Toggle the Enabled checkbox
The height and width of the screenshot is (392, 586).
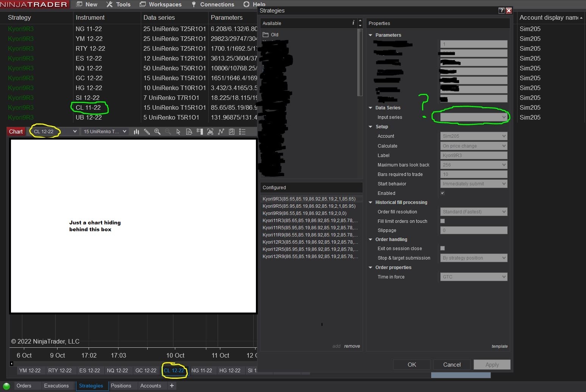click(443, 193)
